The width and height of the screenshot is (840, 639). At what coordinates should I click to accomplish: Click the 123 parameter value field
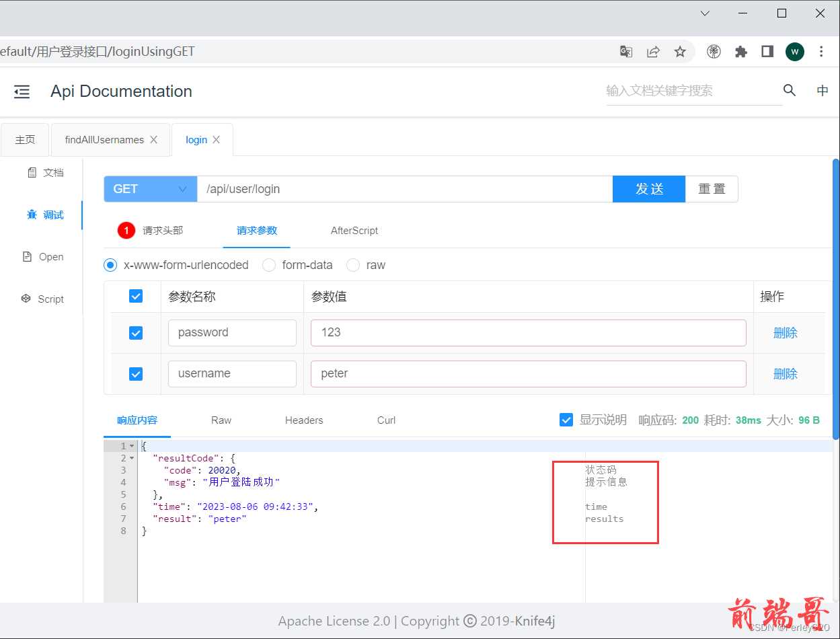tap(529, 333)
